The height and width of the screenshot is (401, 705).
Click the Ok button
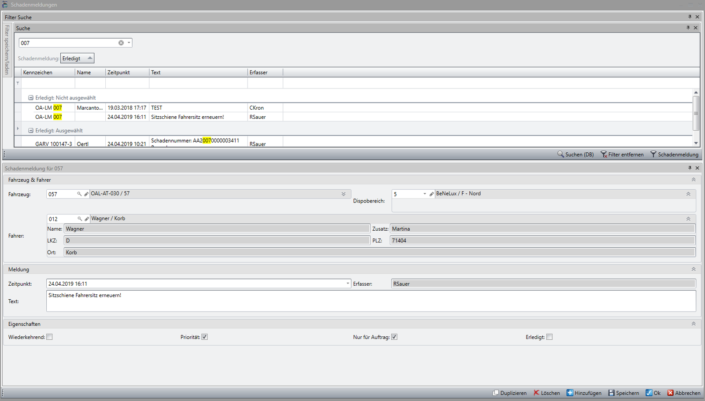pyautogui.click(x=650, y=394)
